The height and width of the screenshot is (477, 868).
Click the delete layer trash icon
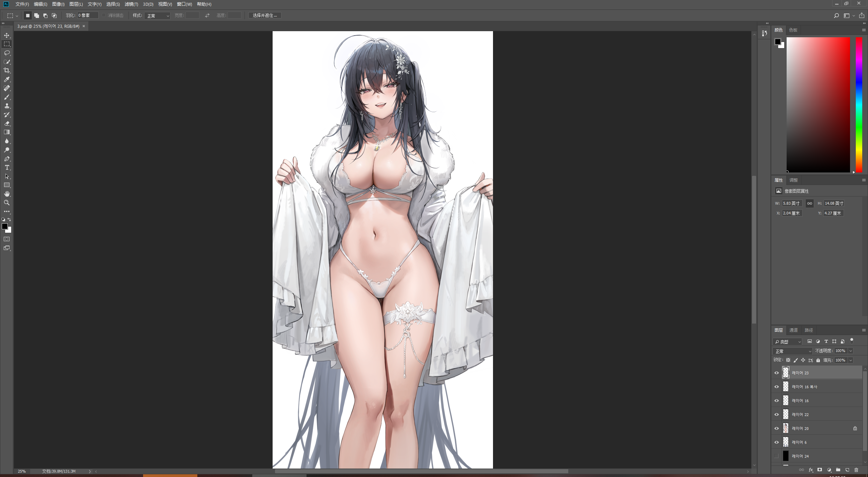(x=856, y=470)
